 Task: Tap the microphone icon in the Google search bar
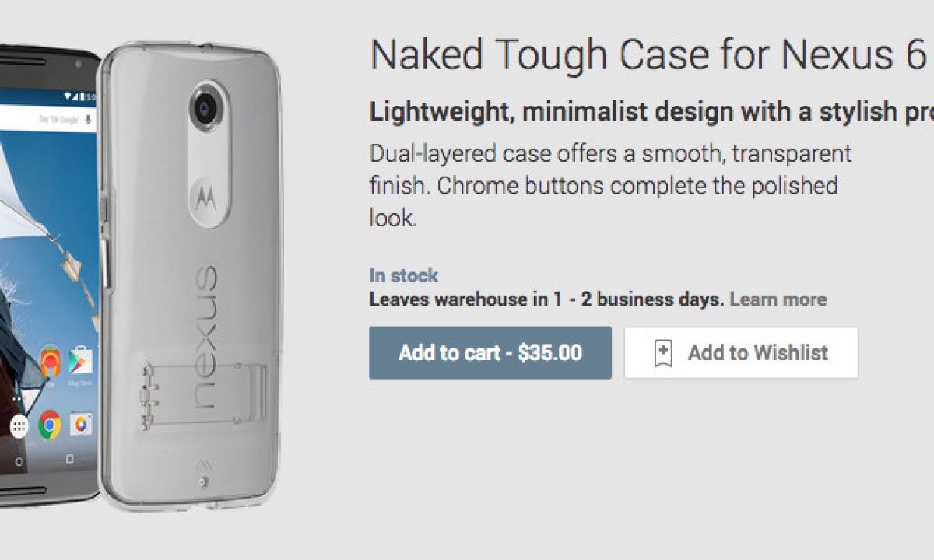(87, 120)
